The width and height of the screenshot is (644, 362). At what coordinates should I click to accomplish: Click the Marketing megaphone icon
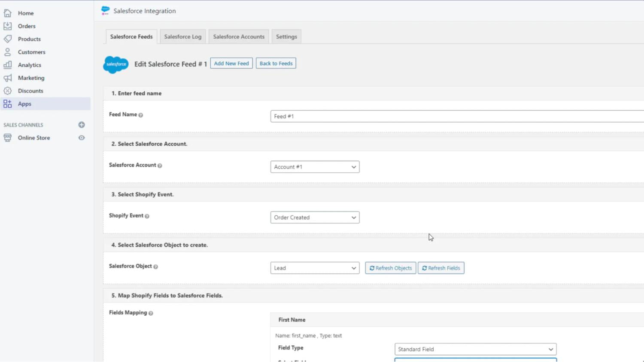click(7, 78)
